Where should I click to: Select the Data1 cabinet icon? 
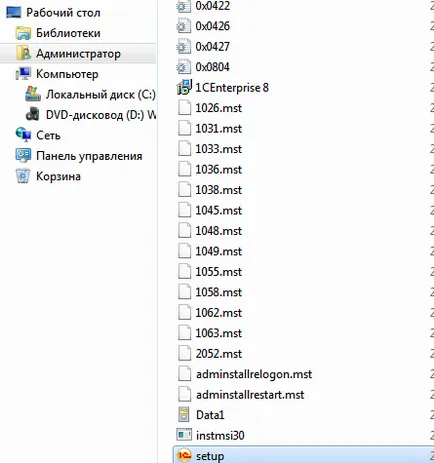(x=184, y=414)
